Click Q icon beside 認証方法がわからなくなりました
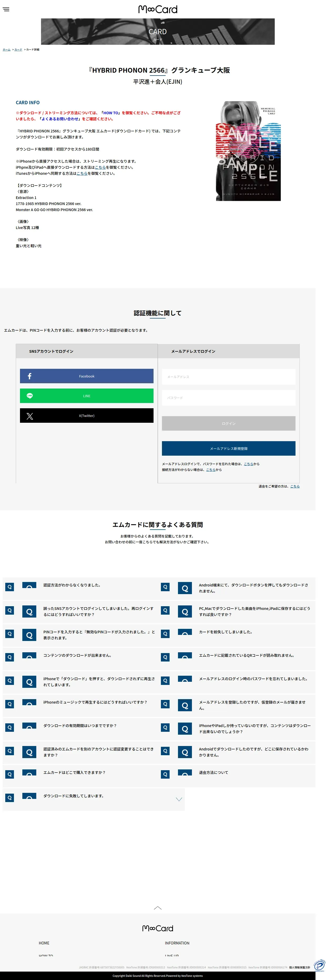Viewport: 326px width, 980px height. [9, 587]
